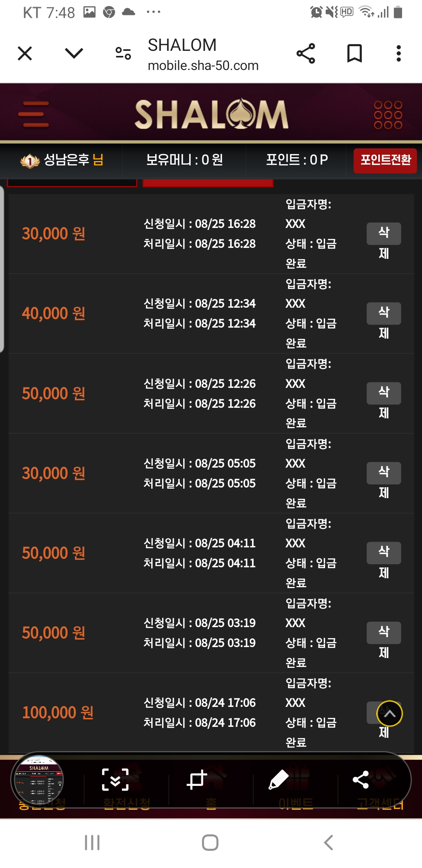Open the screenshot preview thumbnail
422x868 pixels.
(x=39, y=780)
